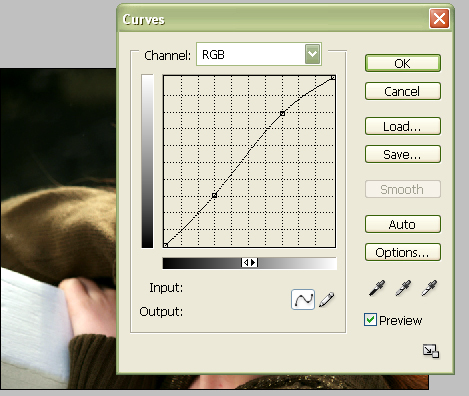Flip the gradient bar direction arrows
The height and width of the screenshot is (396, 469).
(x=249, y=263)
